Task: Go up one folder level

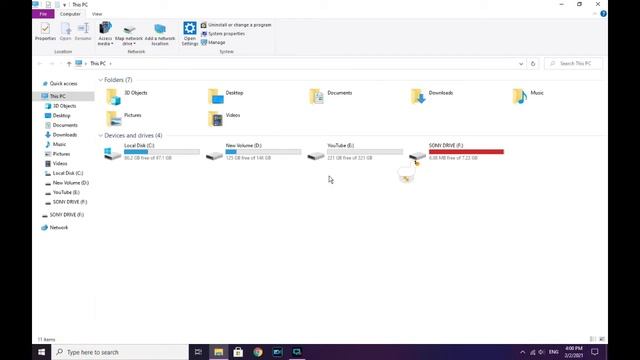Action: (69, 64)
